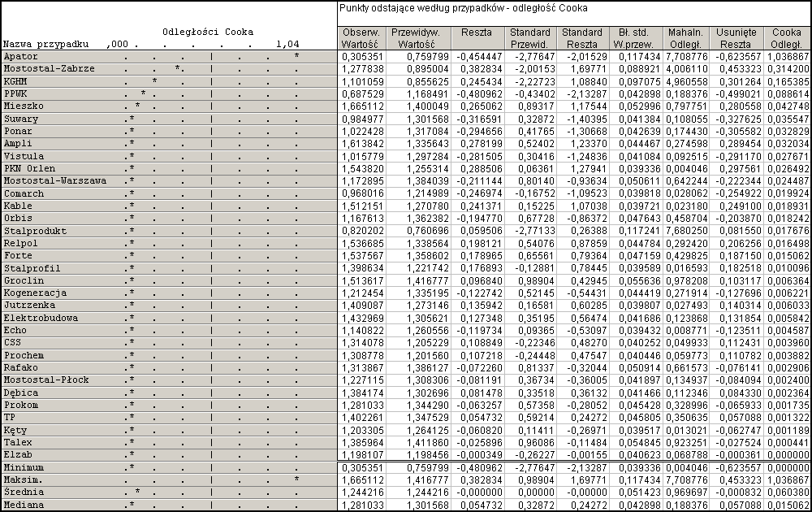Click the Minimum summary row label
Image resolution: width=812 pixels, height=512 pixels.
[x=24, y=467]
